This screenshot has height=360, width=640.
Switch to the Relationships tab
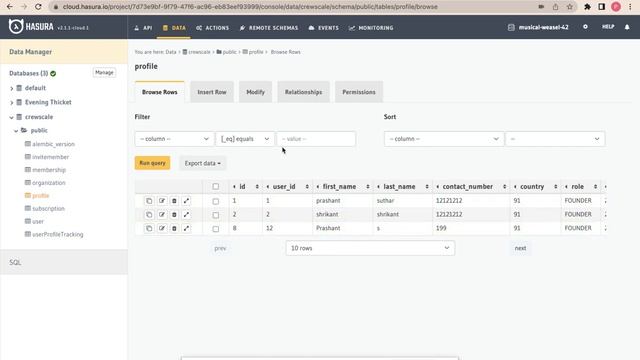(303, 92)
